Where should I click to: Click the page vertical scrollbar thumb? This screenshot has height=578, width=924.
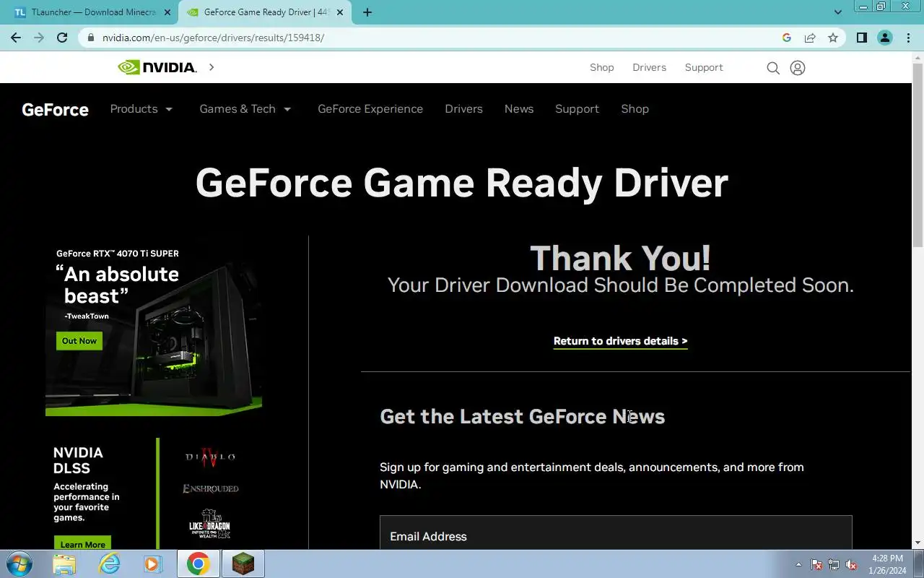(918, 155)
